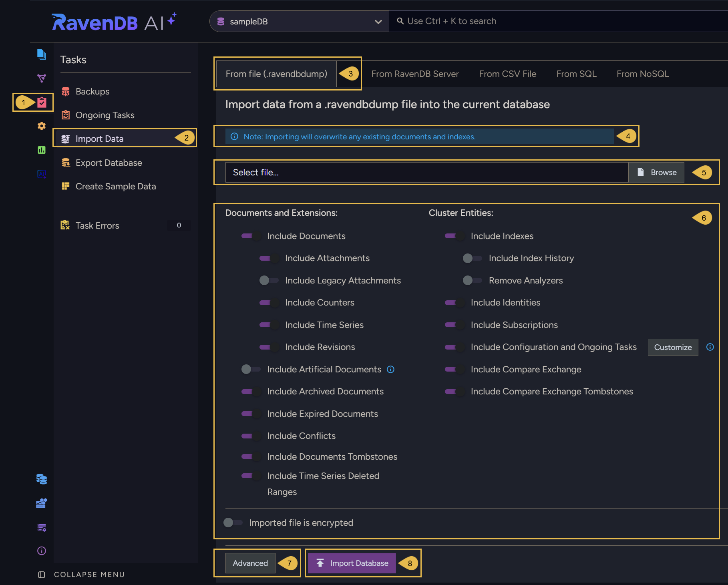Toggle Include Expired Documents switch
This screenshot has width=728, height=585.
251,414
